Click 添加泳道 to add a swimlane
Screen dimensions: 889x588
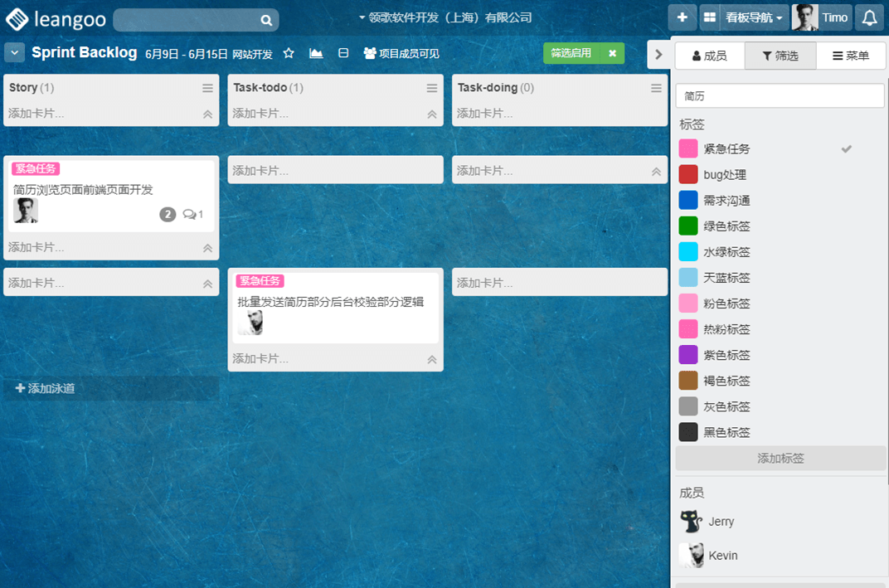[46, 388]
